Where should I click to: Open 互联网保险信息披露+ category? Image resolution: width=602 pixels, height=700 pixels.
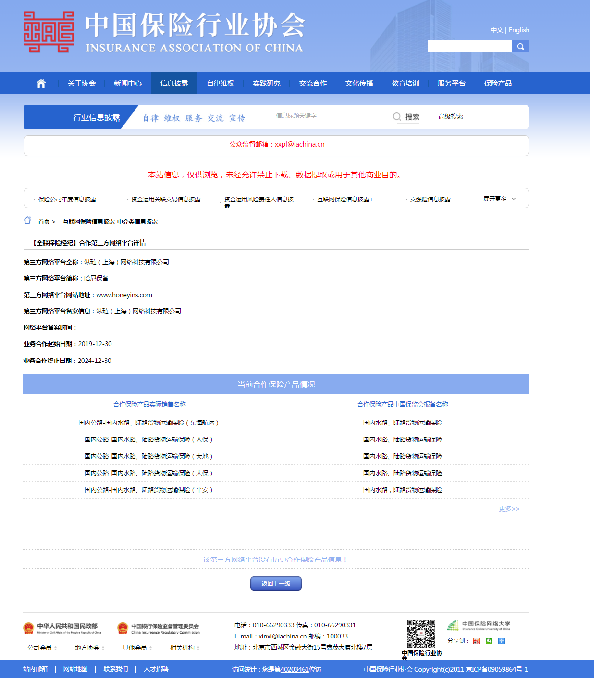(345, 199)
